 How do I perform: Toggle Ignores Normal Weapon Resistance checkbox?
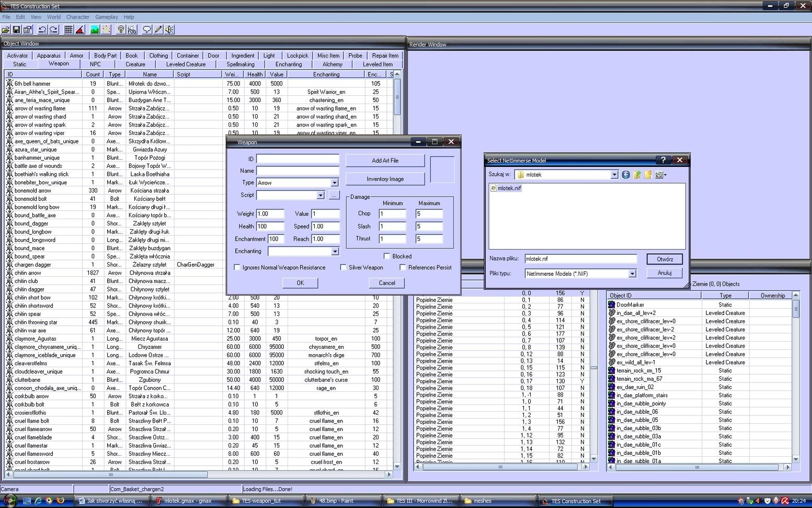[x=236, y=267]
